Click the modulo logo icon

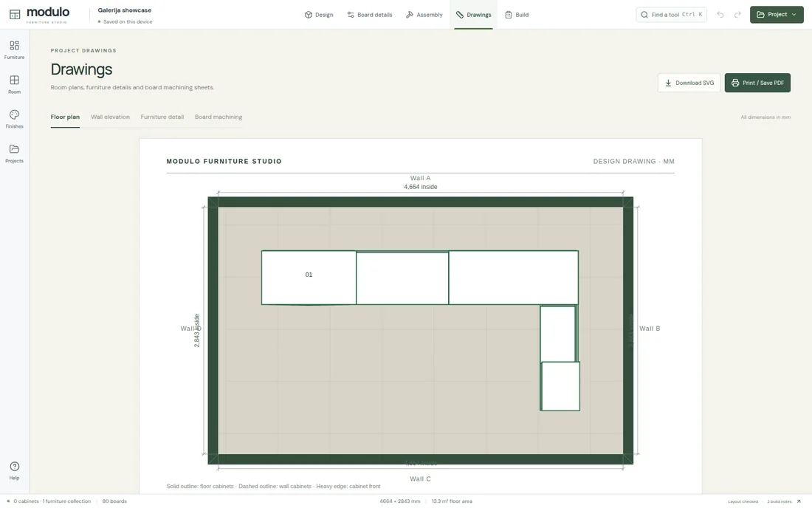point(15,15)
